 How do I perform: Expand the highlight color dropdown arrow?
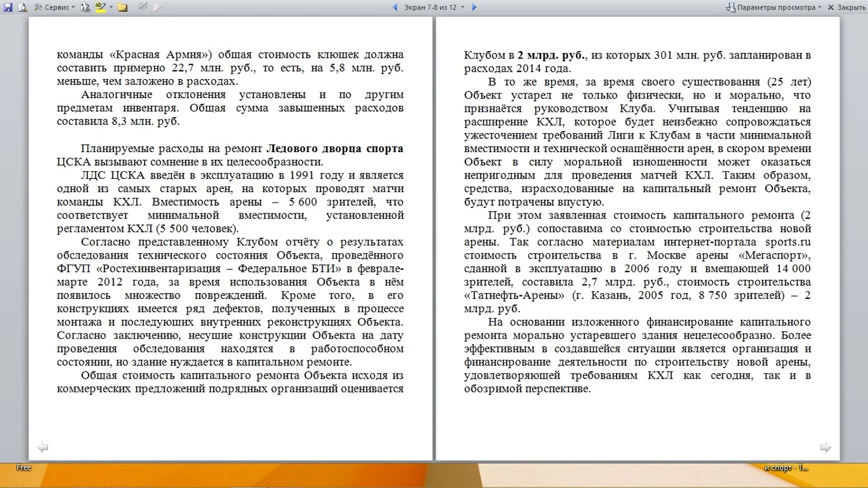click(111, 7)
